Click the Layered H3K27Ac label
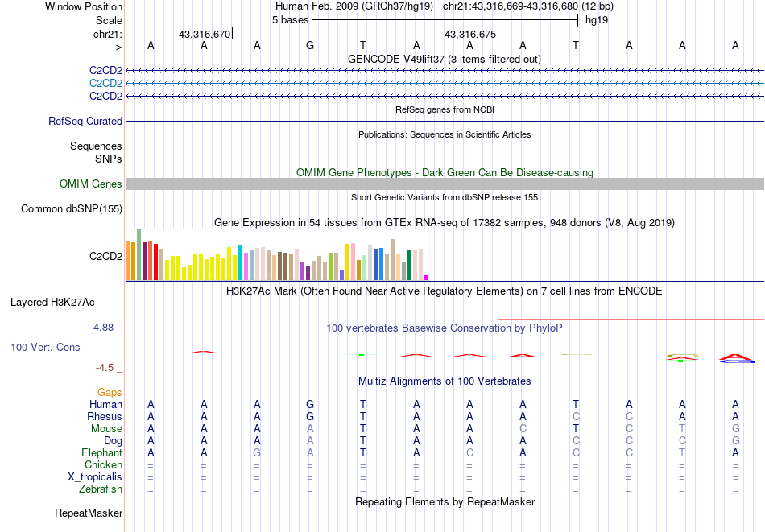Viewport: 765px width, 532px height. tap(52, 303)
